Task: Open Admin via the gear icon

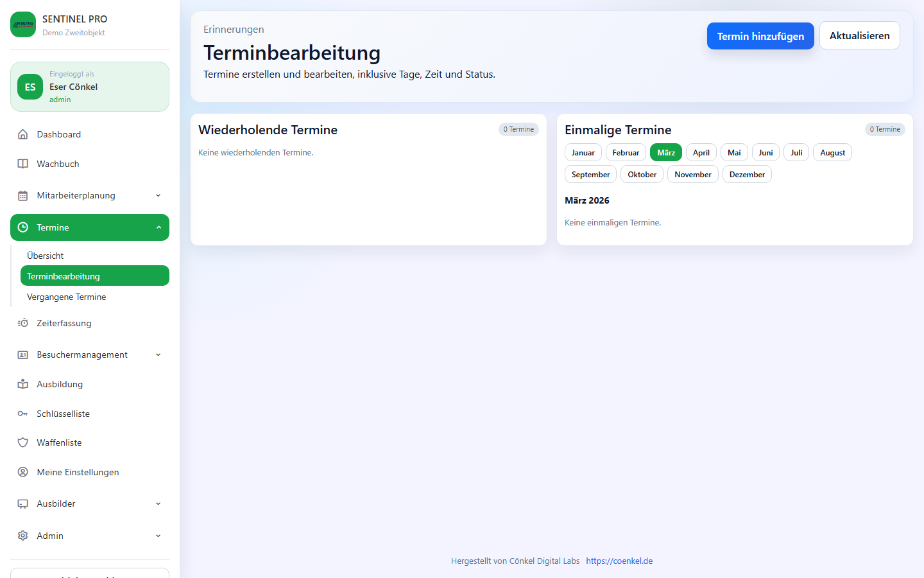Action: pos(23,536)
